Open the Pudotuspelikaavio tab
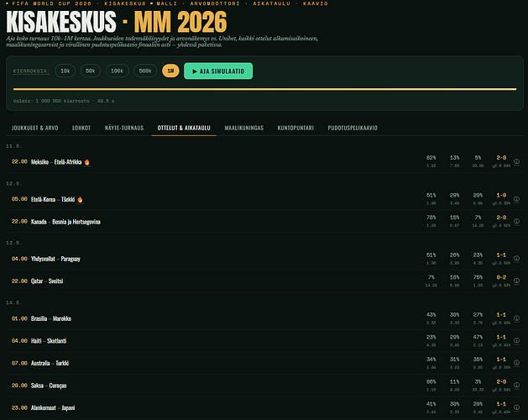528x420 pixels. point(353,128)
